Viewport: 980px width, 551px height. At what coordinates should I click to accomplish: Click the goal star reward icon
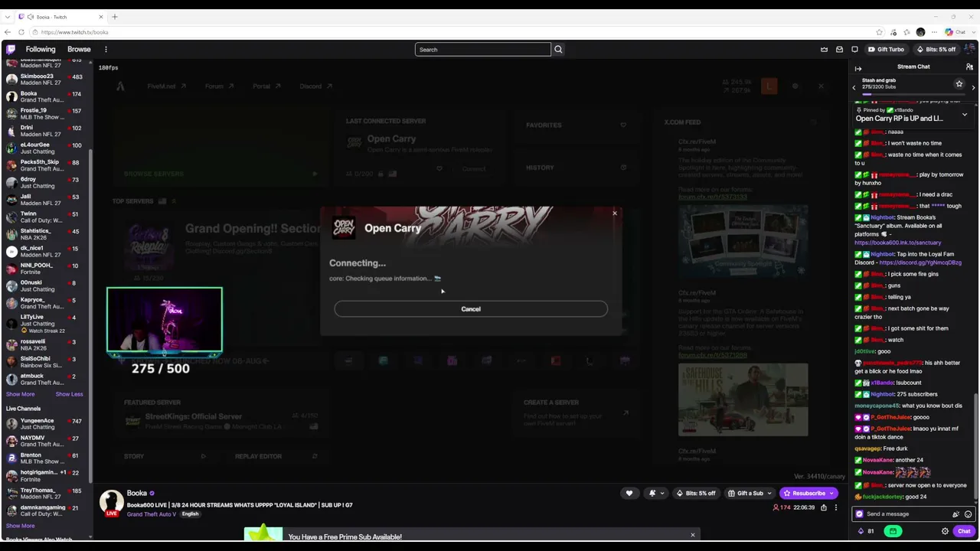click(959, 83)
